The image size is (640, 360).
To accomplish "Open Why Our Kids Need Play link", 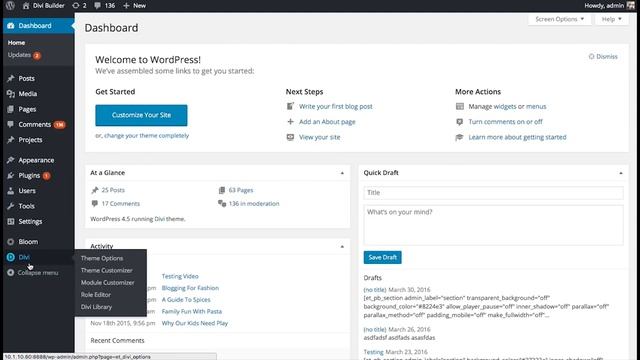I will click(x=195, y=323).
